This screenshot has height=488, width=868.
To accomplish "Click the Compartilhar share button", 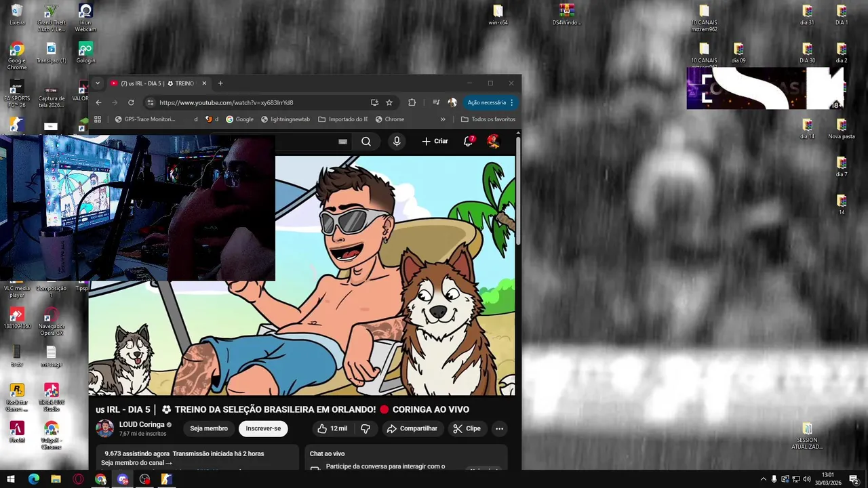I will [412, 428].
